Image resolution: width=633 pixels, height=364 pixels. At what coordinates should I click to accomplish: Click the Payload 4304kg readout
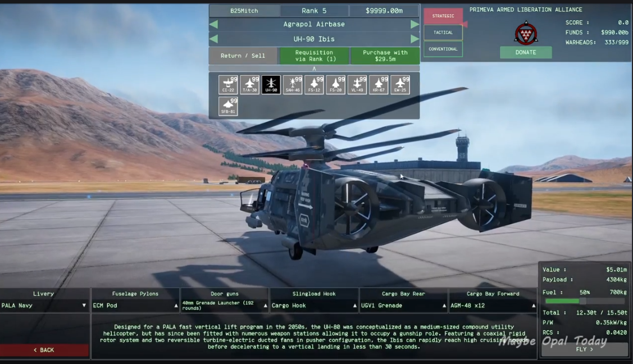coord(585,279)
